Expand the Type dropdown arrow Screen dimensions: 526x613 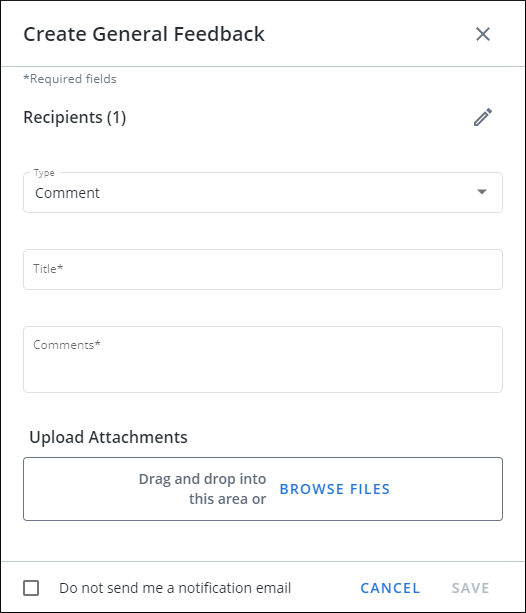pyautogui.click(x=482, y=192)
